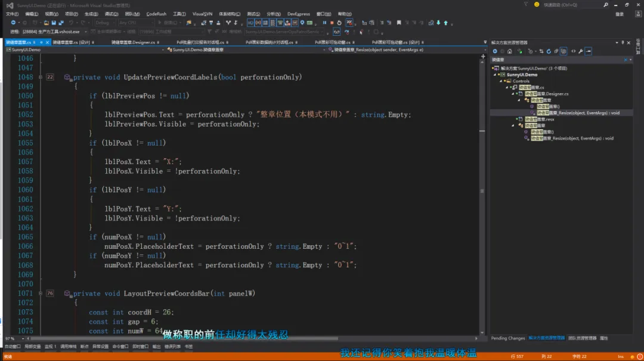Click the 22 references CodeLens above UpdatePreviewCoordLabels

tap(49, 77)
